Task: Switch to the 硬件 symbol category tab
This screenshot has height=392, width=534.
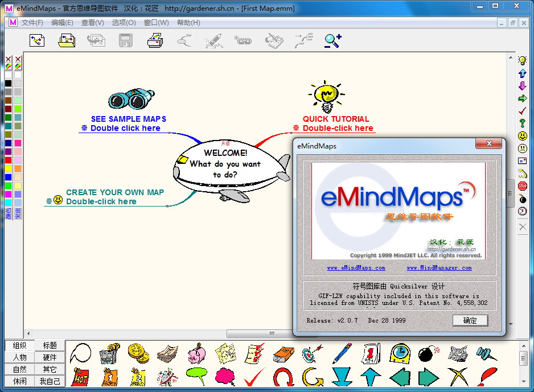Action: coord(50,357)
